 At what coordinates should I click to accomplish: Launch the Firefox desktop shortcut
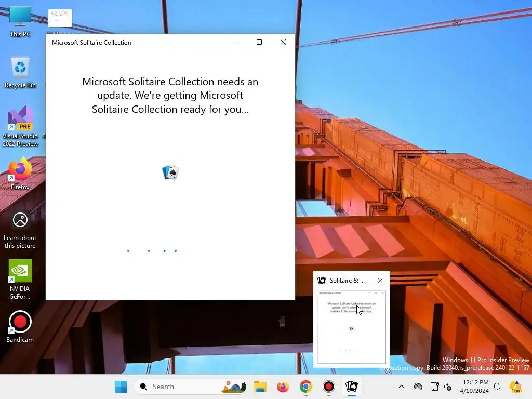coord(20,174)
